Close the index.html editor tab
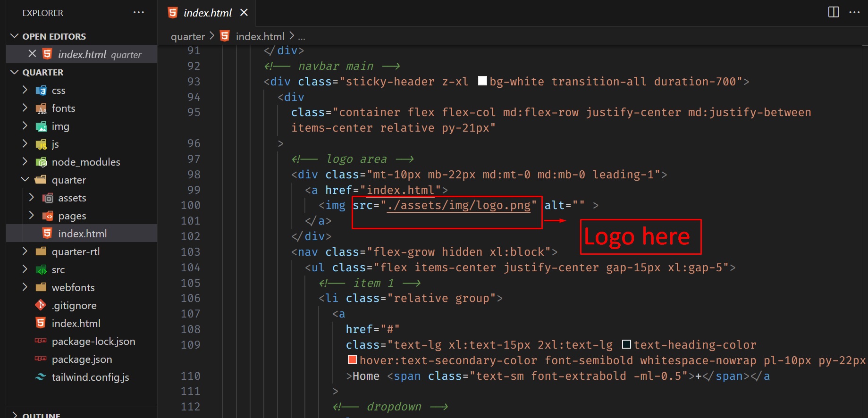Viewport: 868px width, 418px height. 244,13
